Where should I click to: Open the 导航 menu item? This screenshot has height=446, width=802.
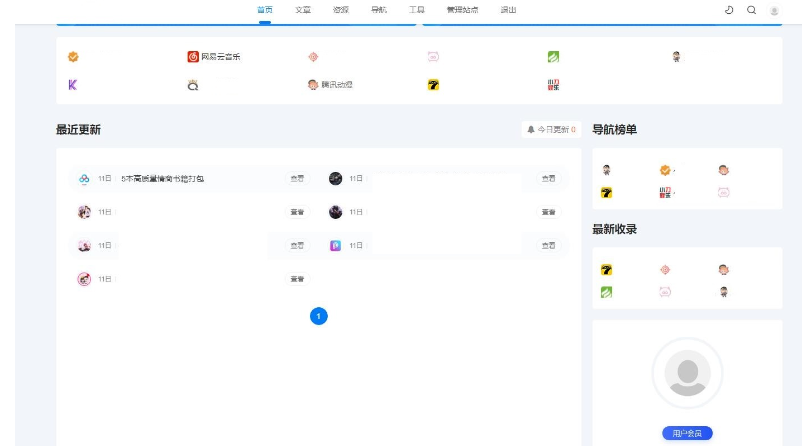click(379, 10)
